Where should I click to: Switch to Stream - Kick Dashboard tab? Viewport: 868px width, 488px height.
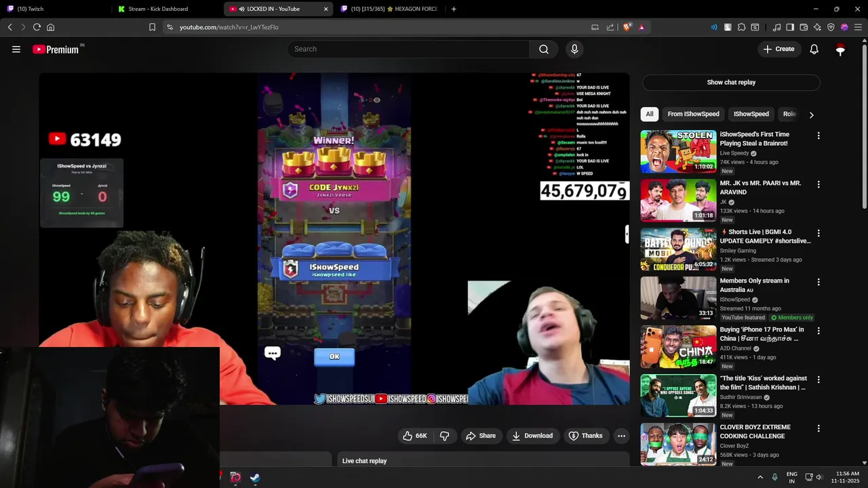[x=166, y=9]
